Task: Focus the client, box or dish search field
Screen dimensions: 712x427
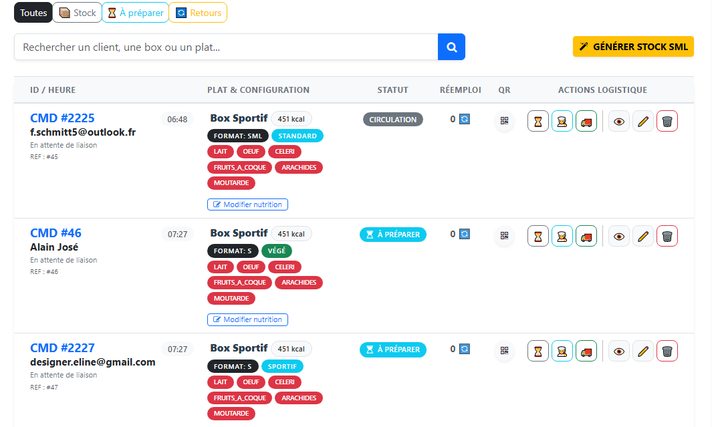Action: pos(226,47)
